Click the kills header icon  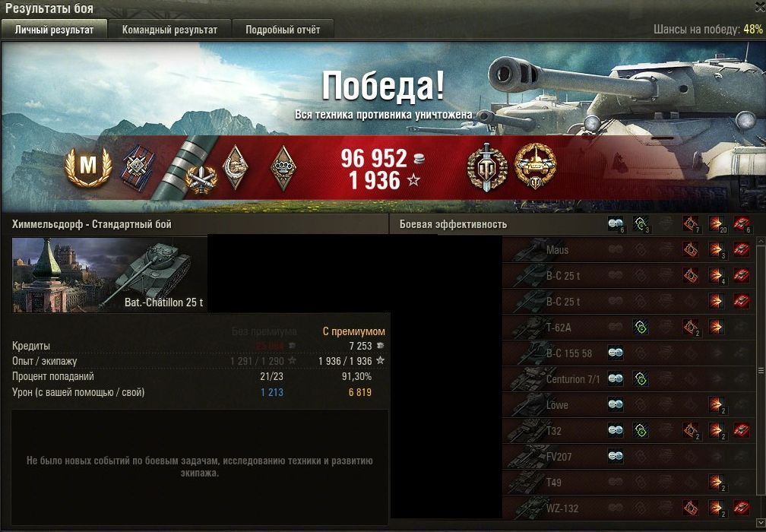point(742,224)
